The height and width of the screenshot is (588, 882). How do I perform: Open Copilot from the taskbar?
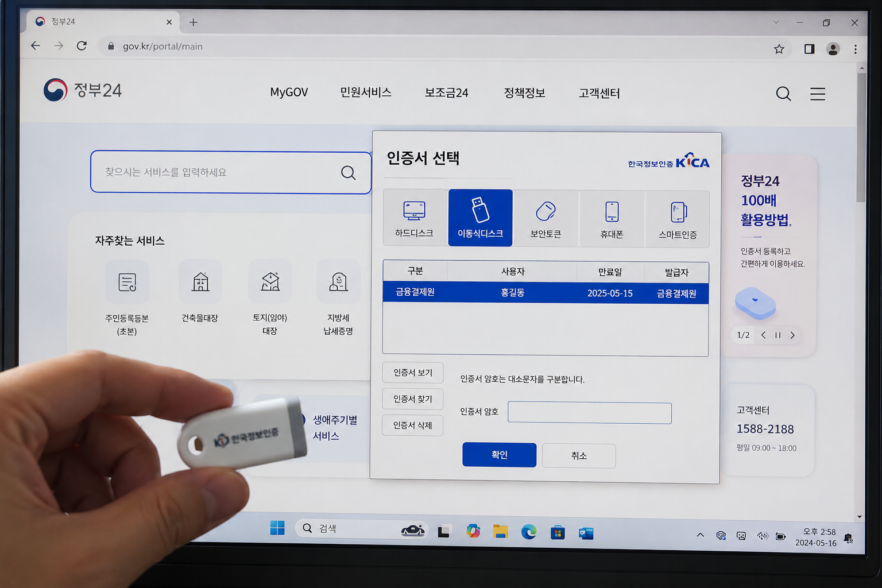pos(473,531)
